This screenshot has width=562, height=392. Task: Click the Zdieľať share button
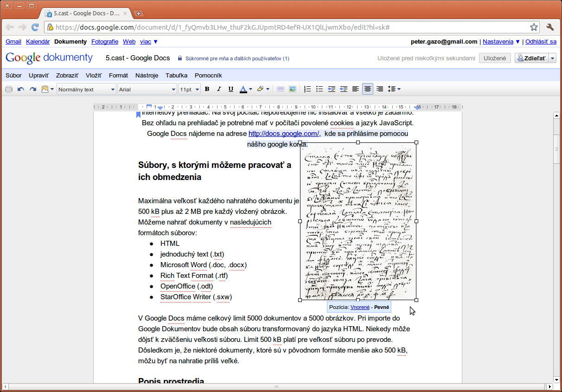click(x=531, y=58)
